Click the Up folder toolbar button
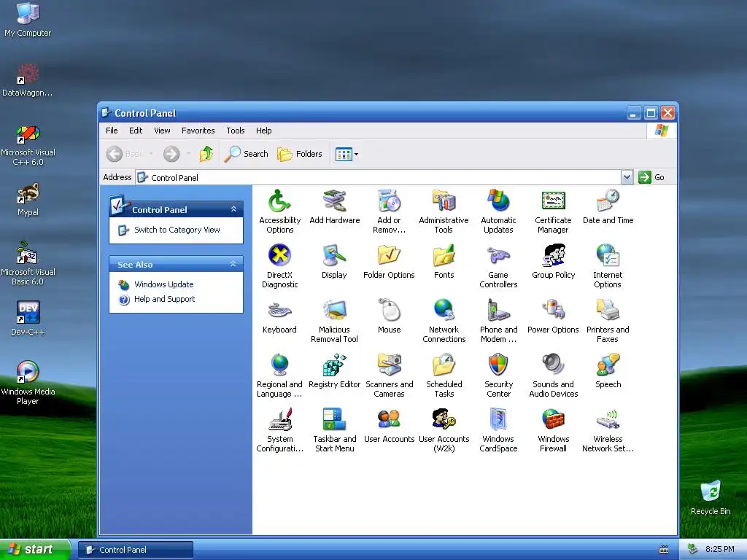 point(206,154)
